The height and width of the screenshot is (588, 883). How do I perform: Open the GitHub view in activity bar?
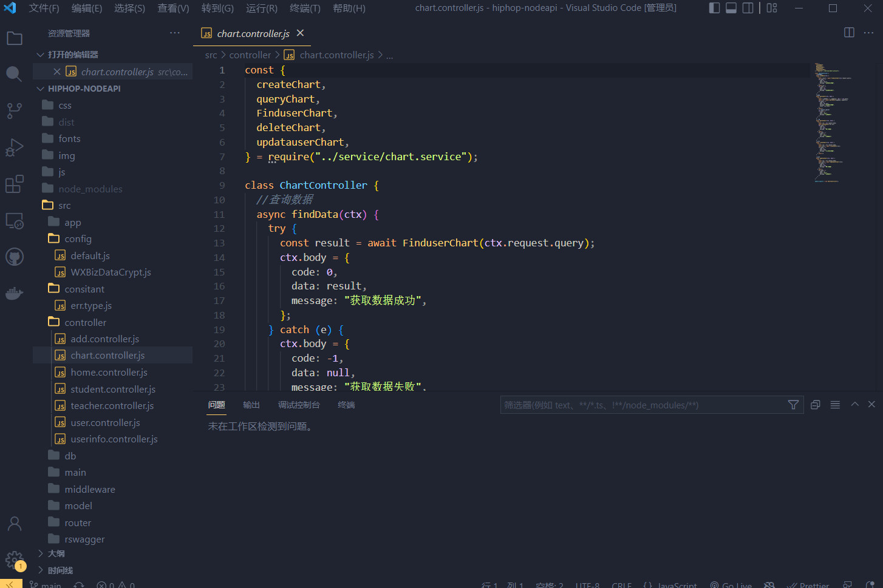(x=15, y=257)
